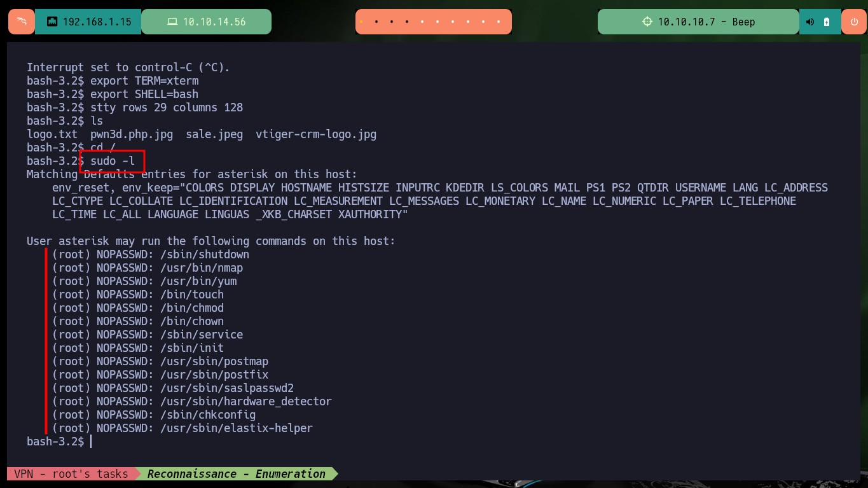Click the /usr/sbin/elastix-helper sudo entry
Image resolution: width=868 pixels, height=488 pixels.
[x=183, y=428]
